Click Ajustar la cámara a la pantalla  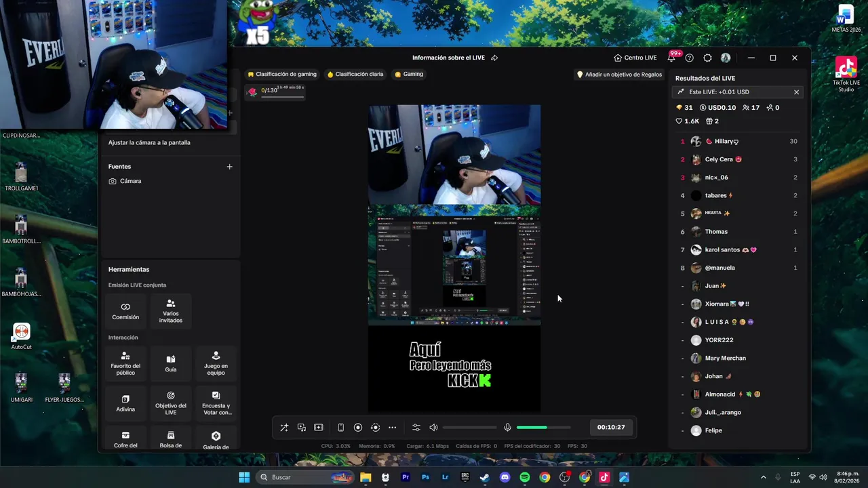pos(149,143)
